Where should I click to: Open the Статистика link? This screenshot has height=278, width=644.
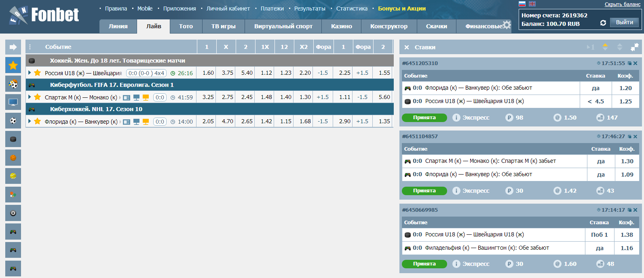[x=352, y=8]
